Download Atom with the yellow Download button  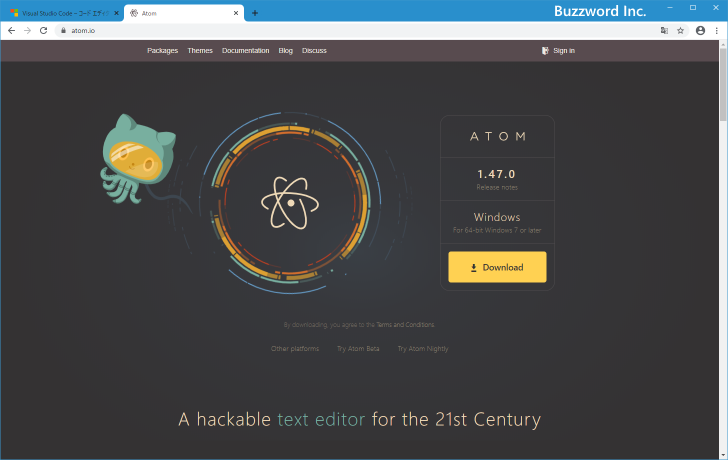497,267
